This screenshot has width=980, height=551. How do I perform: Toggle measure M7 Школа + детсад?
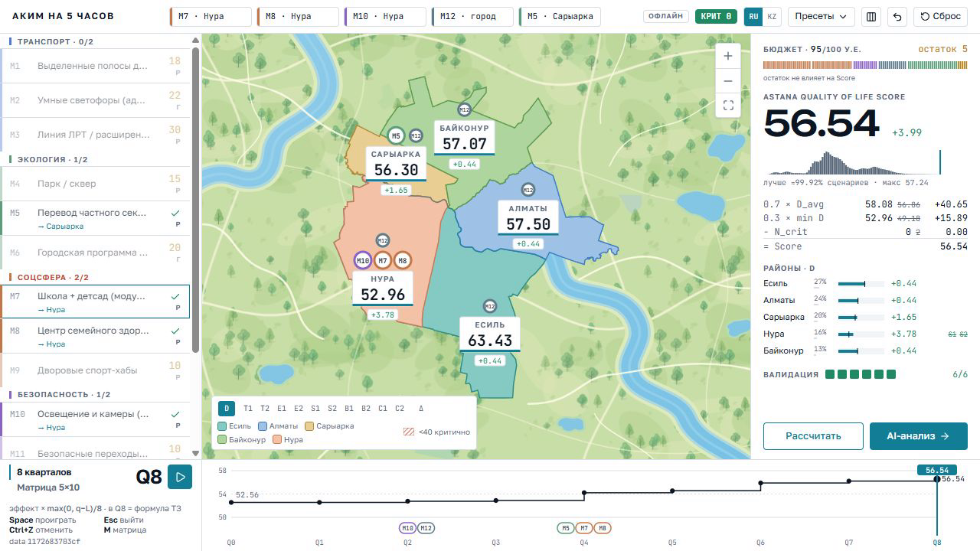point(95,302)
